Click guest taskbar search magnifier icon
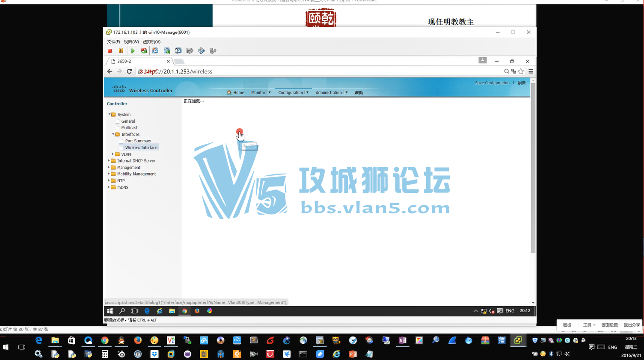This screenshot has width=644, height=360. point(122,311)
